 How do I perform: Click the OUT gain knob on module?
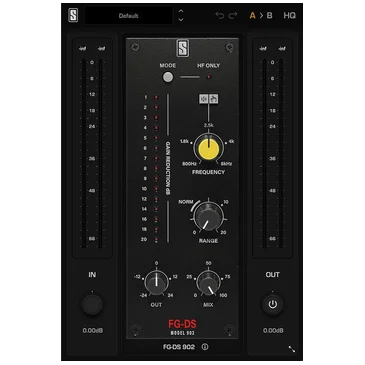tap(156, 283)
